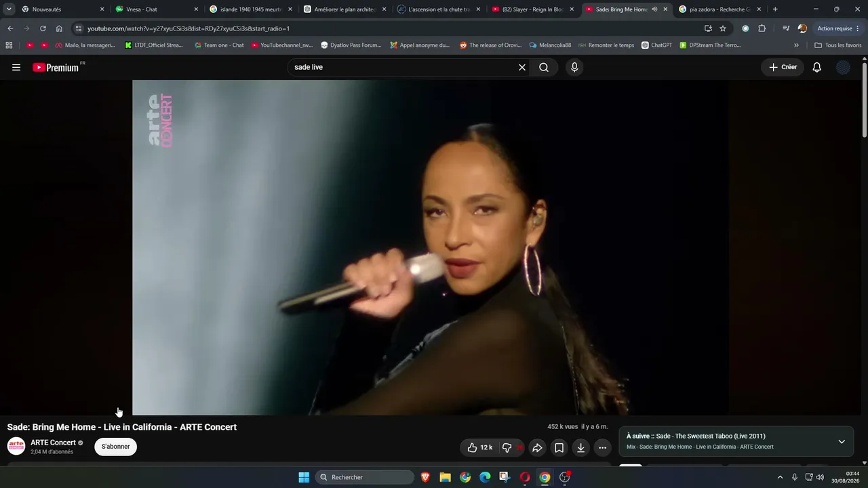Open the media controls toolbar button

786,28
